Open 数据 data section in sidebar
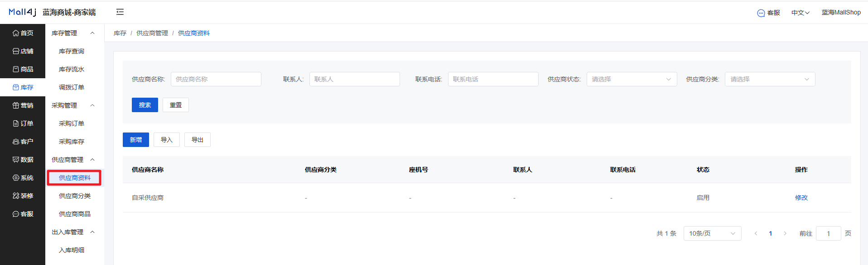 tap(23, 160)
